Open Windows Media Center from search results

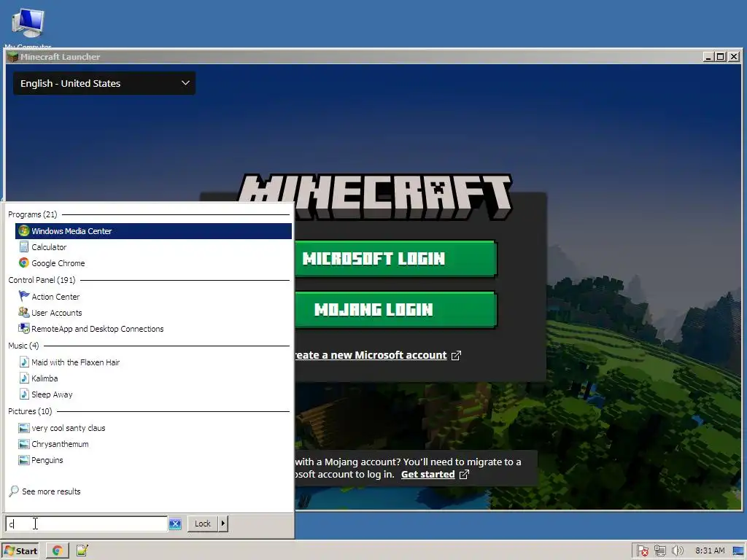153,231
